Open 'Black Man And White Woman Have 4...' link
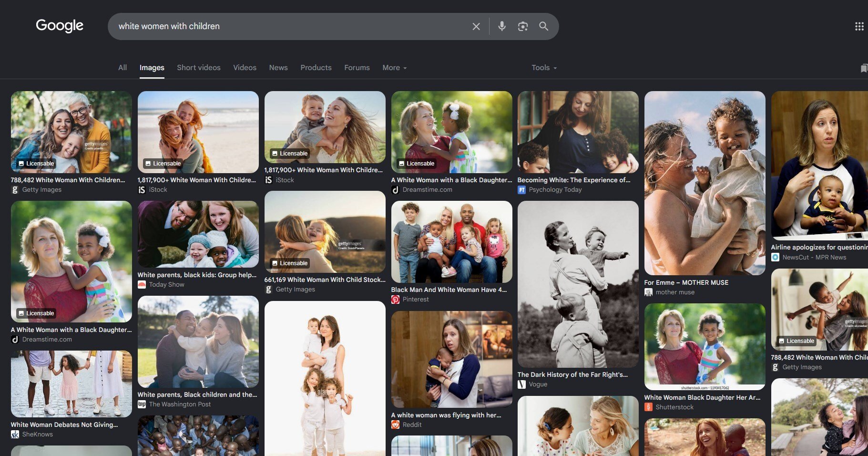The width and height of the screenshot is (868, 456). point(449,290)
